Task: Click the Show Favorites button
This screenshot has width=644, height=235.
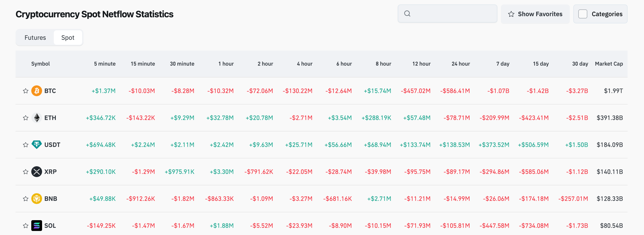Action: 535,14
